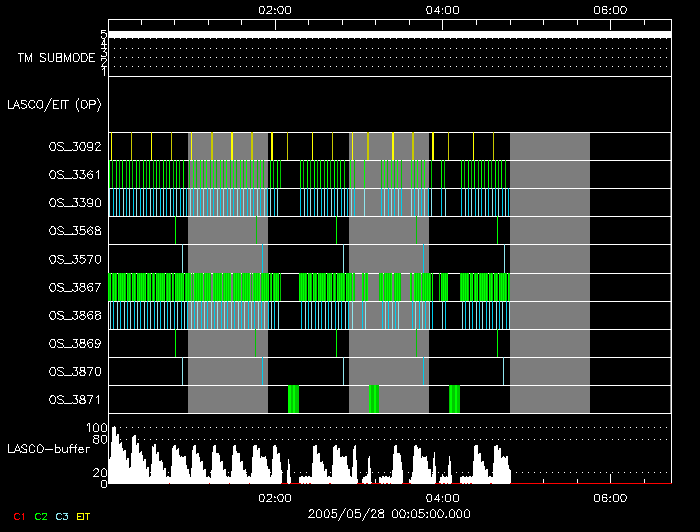
Task: Click the OS_3568 row label
Action: (75, 231)
